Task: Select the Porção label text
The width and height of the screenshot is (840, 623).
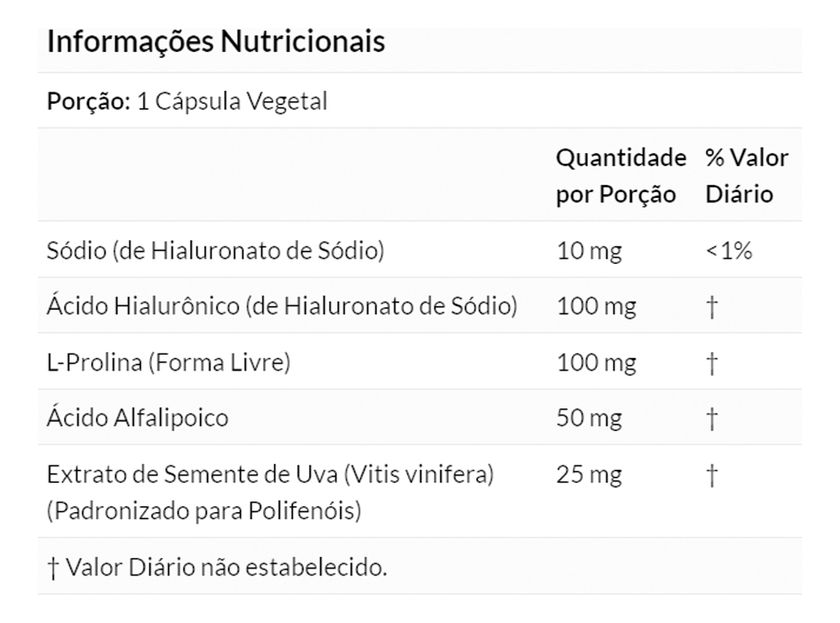Action: coord(89,101)
